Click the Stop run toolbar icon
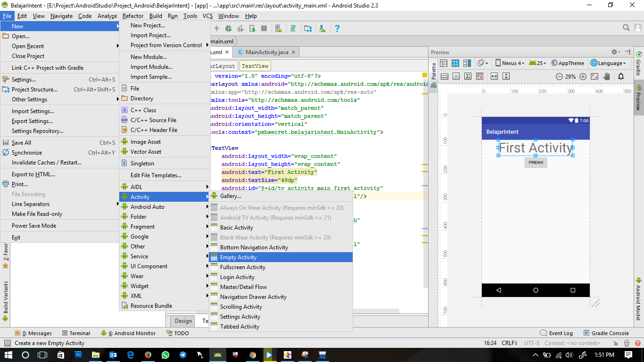 [x=264, y=28]
